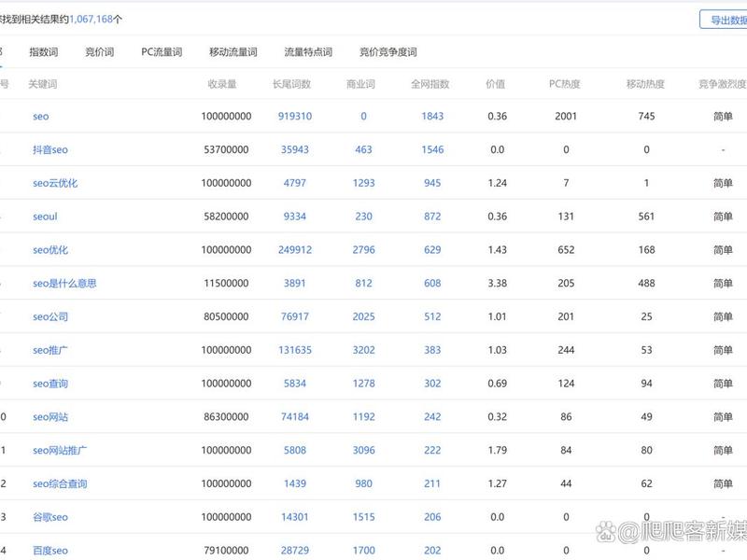This screenshot has width=747, height=560.
Task: Click commercial word count 3096
Action: (x=363, y=450)
